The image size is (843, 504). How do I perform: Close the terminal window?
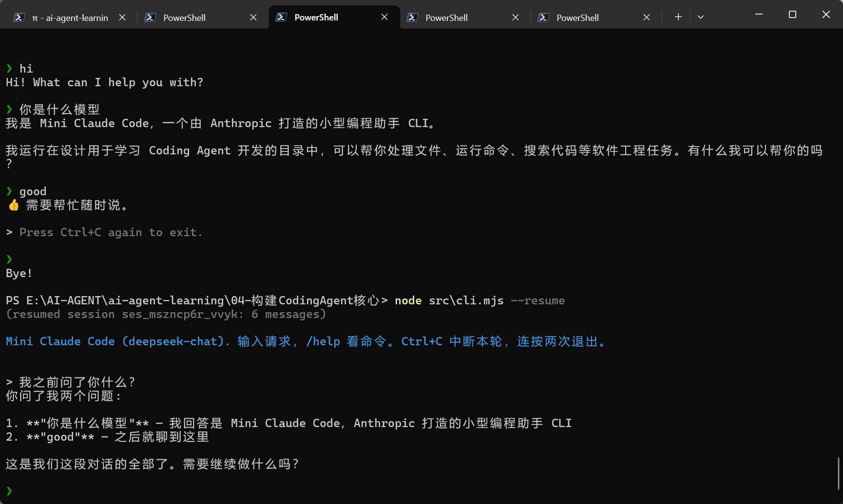(826, 15)
